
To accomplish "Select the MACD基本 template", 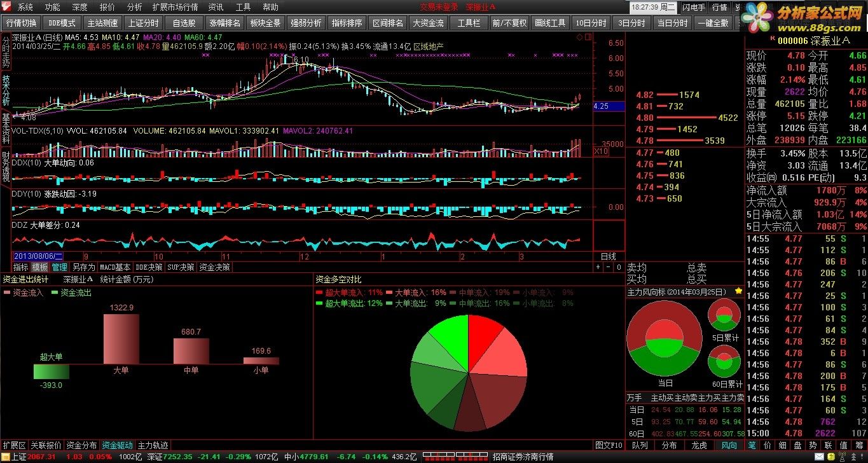I will [115, 267].
